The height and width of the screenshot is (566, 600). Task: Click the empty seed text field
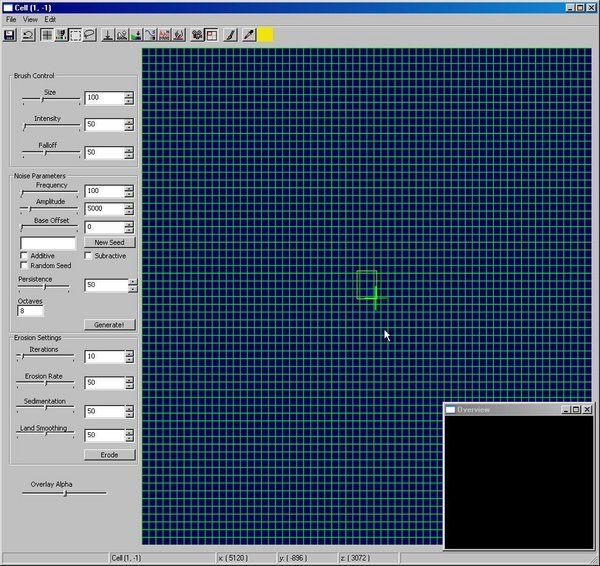(x=48, y=243)
